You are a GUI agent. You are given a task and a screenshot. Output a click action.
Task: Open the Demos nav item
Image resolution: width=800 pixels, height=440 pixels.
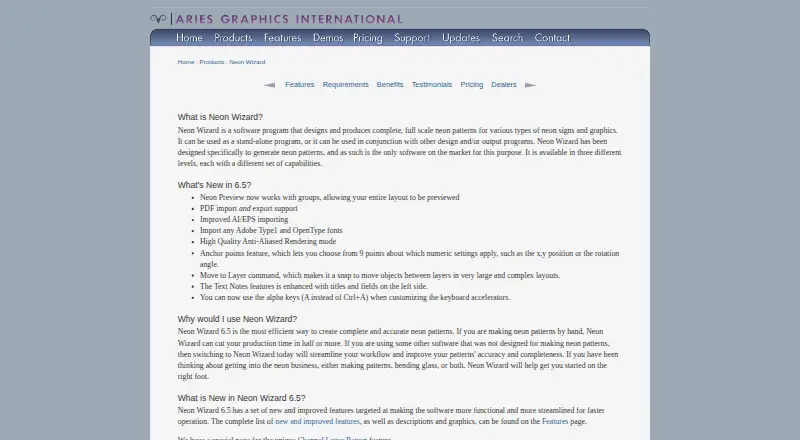click(x=328, y=38)
